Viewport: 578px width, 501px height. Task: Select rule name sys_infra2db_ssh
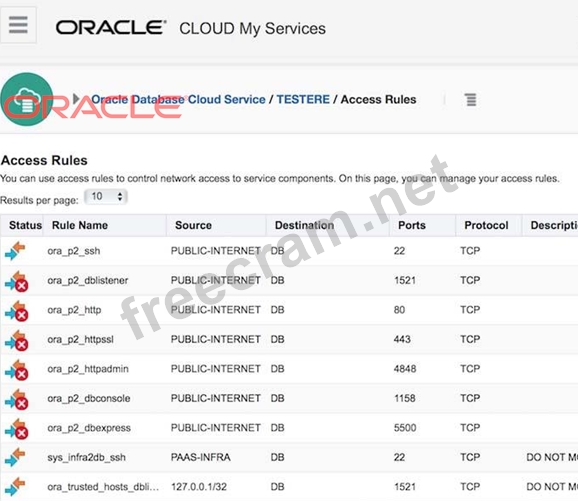(x=86, y=457)
